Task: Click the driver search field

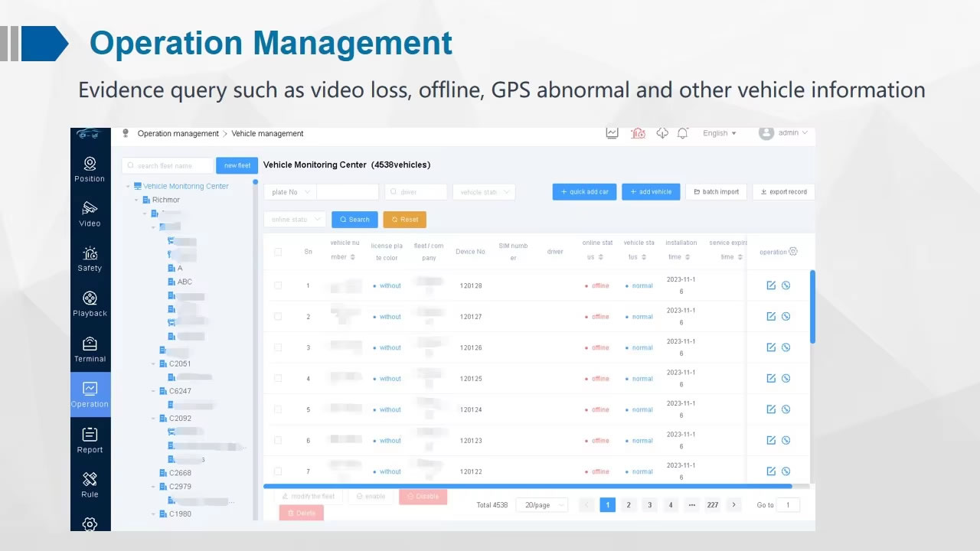Action: (x=416, y=192)
